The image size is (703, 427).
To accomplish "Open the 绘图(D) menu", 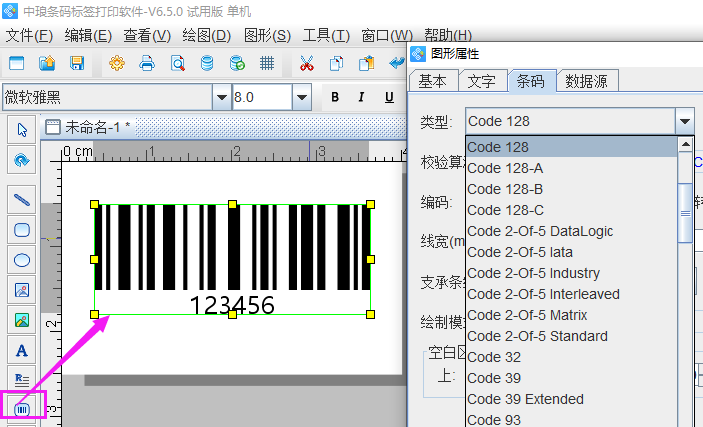I will tap(207, 35).
